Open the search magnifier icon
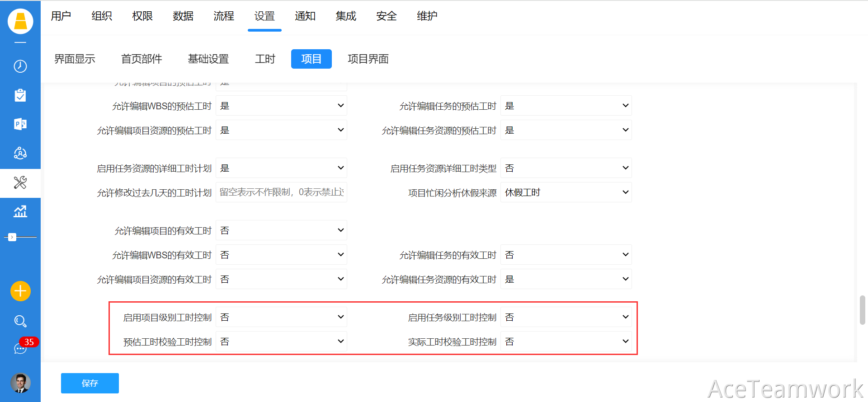The height and width of the screenshot is (402, 868). pos(20,321)
